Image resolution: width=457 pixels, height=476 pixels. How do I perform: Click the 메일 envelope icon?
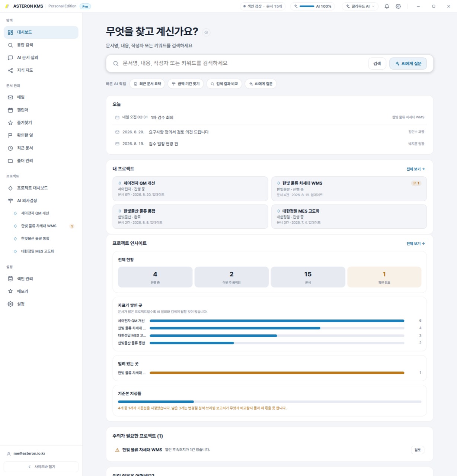(10, 97)
